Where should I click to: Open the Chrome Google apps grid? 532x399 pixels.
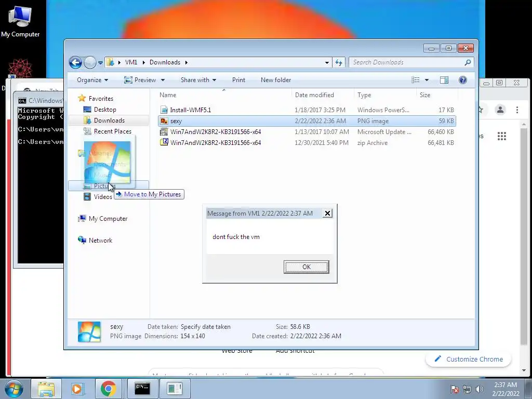pos(502,136)
